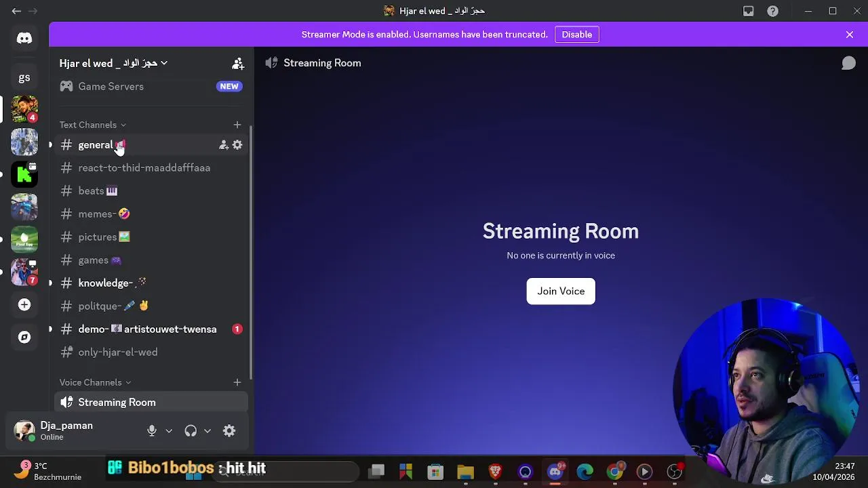
Task: Open inbox icon in title bar
Action: click(749, 11)
